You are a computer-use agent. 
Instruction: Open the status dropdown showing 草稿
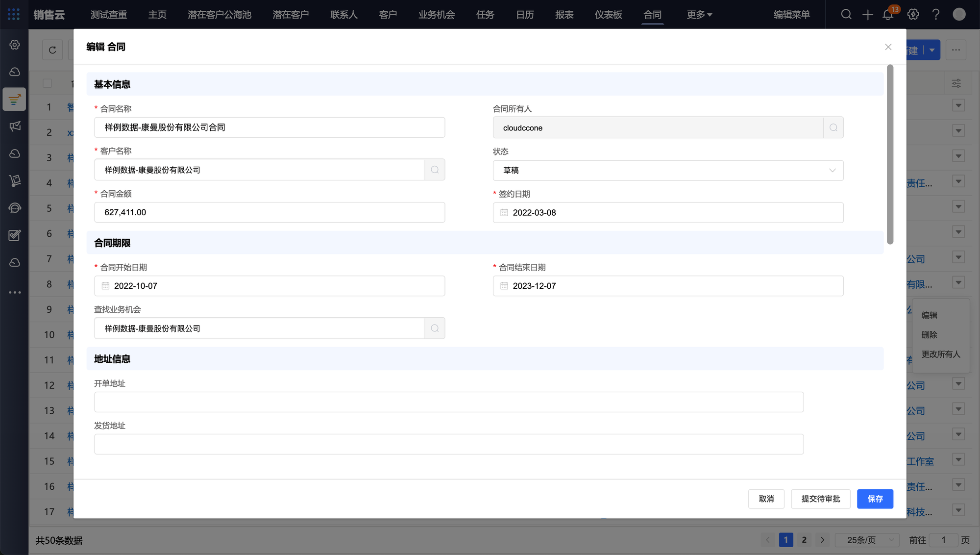[x=668, y=170]
